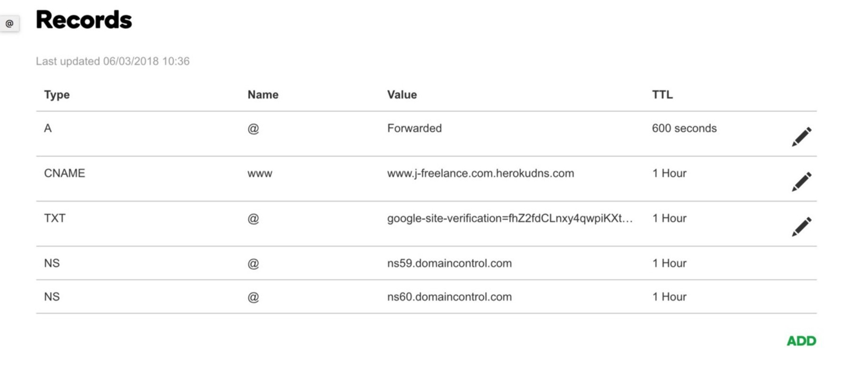868x378 pixels.
Task: Edit the TXT google-site-verification record
Action: pos(801,226)
